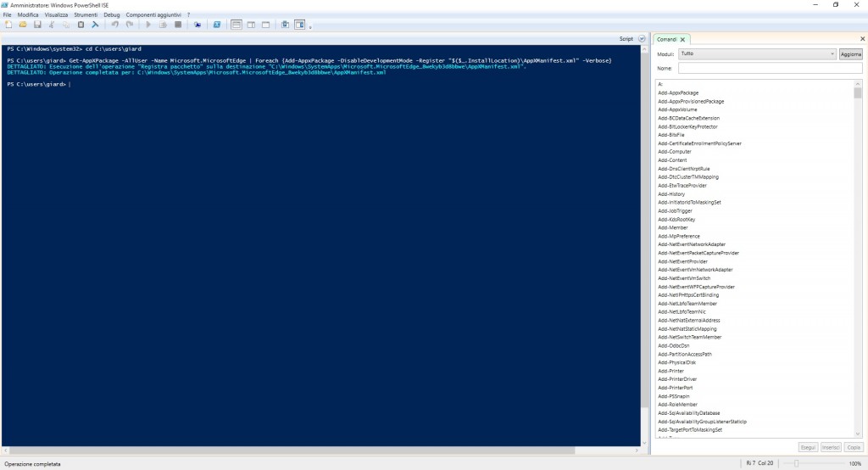The height and width of the screenshot is (470, 868).
Task: Select Add-MpPreference in command list
Action: 679,236
